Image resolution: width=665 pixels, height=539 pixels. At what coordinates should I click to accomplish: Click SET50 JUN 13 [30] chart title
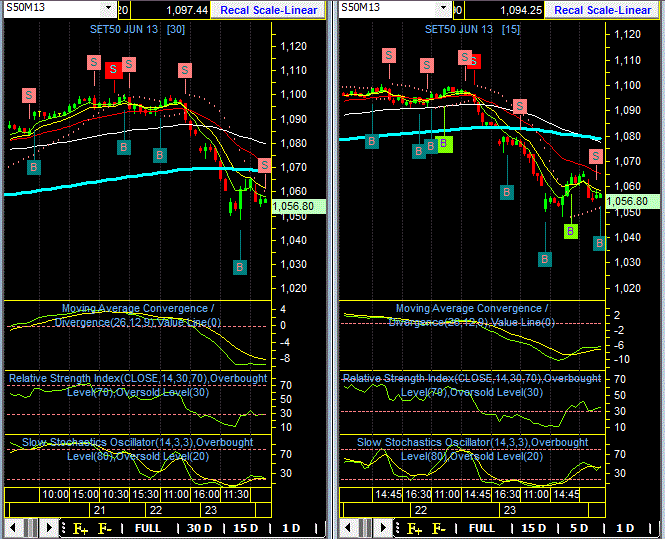click(137, 29)
